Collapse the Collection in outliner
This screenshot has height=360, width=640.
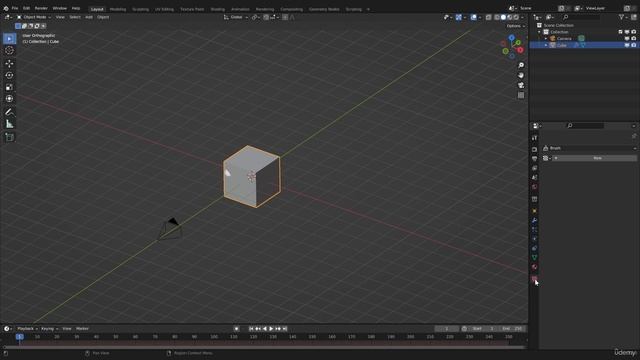539,32
